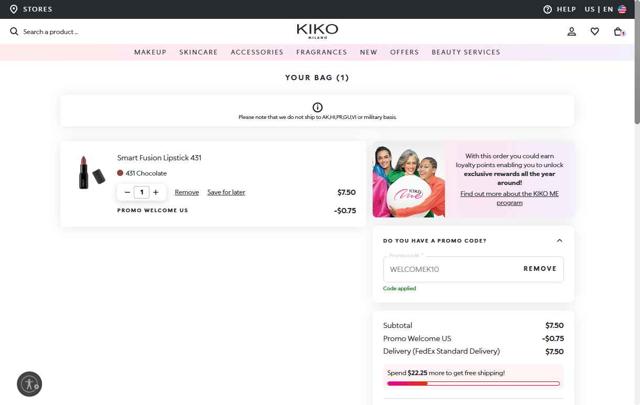Click the Search a product field
Image resolution: width=640 pixels, height=405 pixels.
click(51, 31)
